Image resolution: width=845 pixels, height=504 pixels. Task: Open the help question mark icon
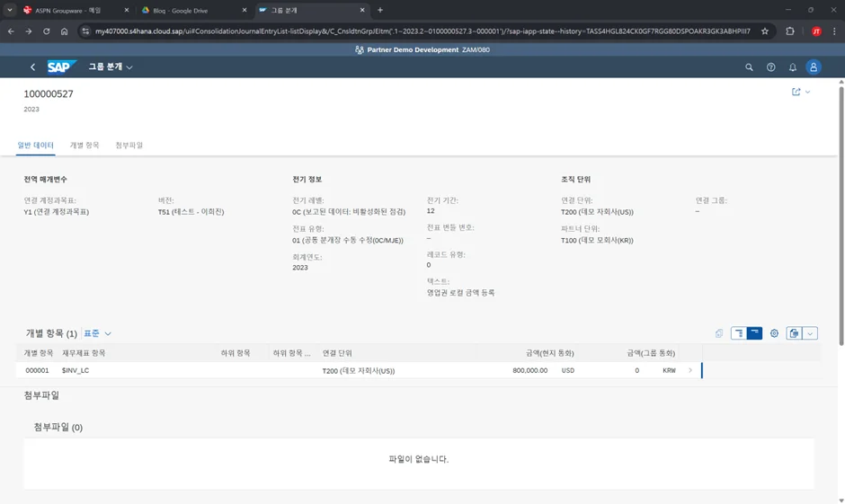pos(770,67)
